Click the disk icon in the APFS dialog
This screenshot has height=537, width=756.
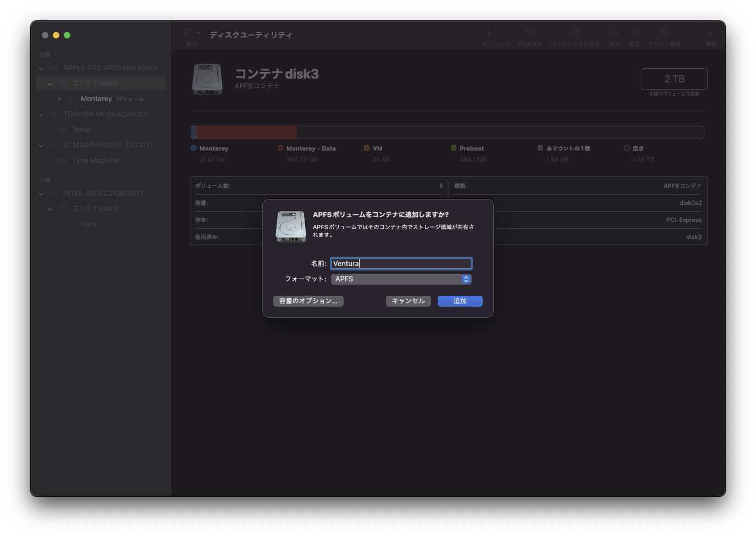pos(291,226)
